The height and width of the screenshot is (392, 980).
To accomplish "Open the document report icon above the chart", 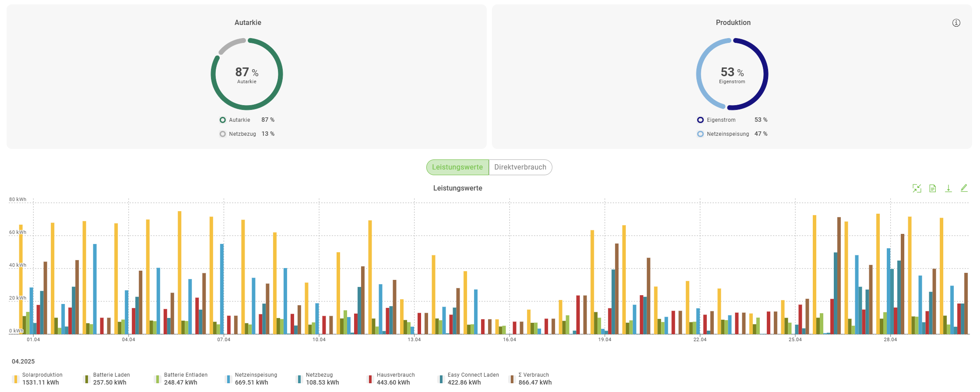I will [932, 188].
